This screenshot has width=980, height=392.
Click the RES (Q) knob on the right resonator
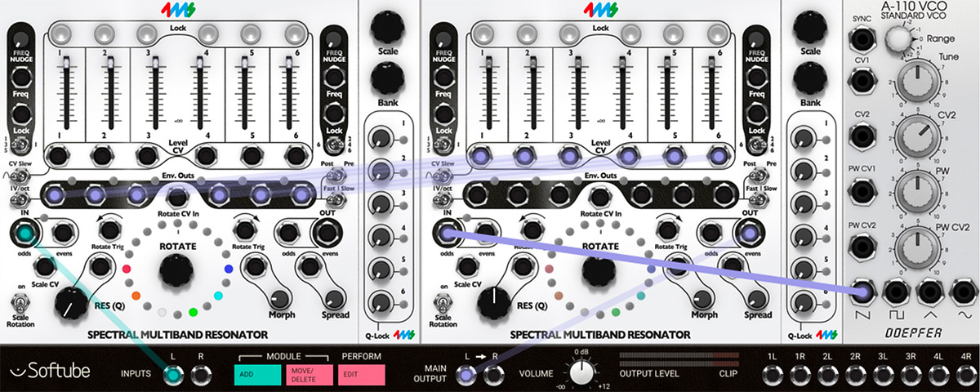pos(492,303)
